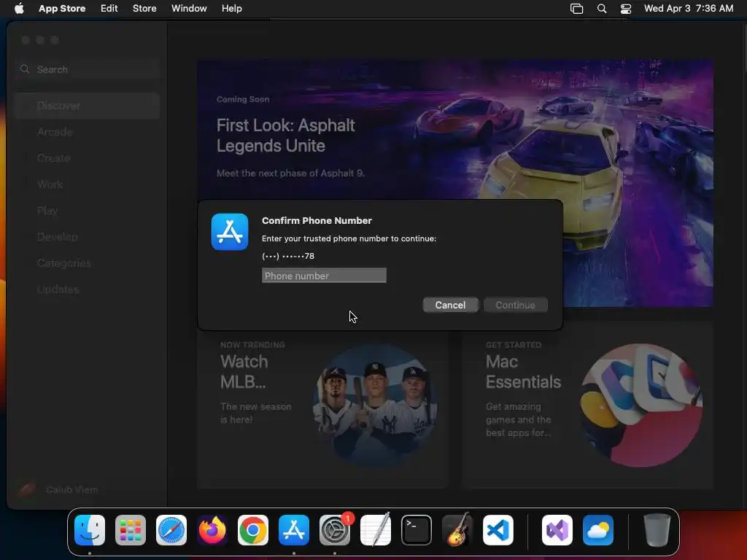Click the search magnifier icon in sidebar

[x=25, y=69]
